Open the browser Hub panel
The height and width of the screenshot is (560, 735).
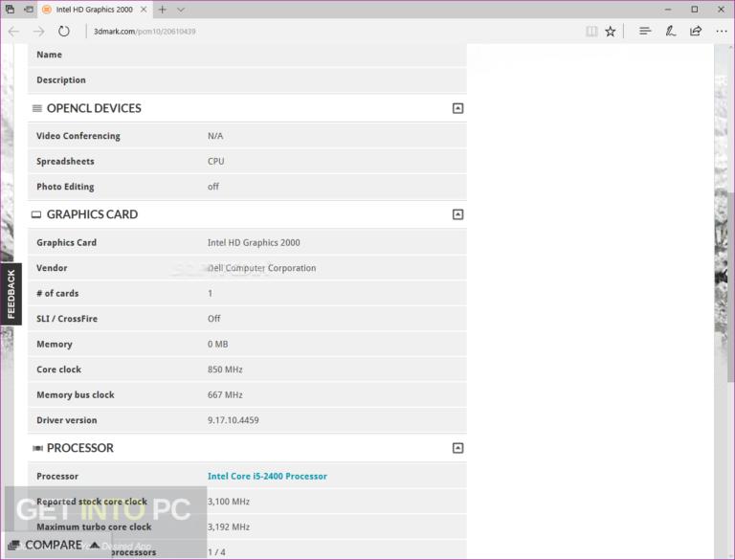tap(645, 32)
